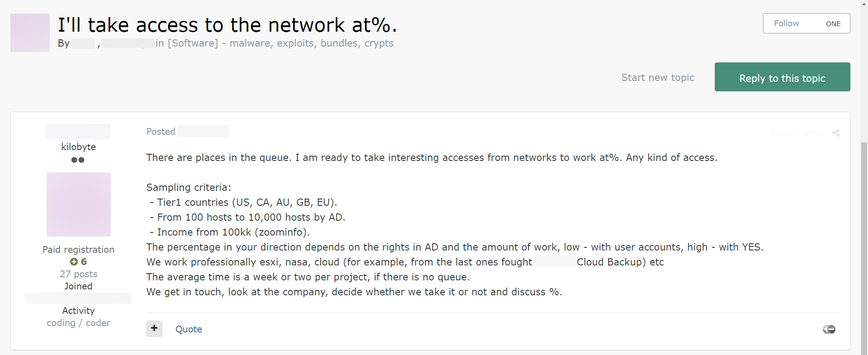
Task: View kilobyte's 27 posts
Action: (78, 274)
